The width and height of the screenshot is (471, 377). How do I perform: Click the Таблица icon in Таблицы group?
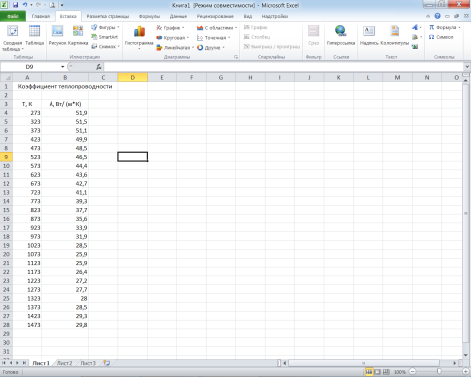(x=34, y=35)
